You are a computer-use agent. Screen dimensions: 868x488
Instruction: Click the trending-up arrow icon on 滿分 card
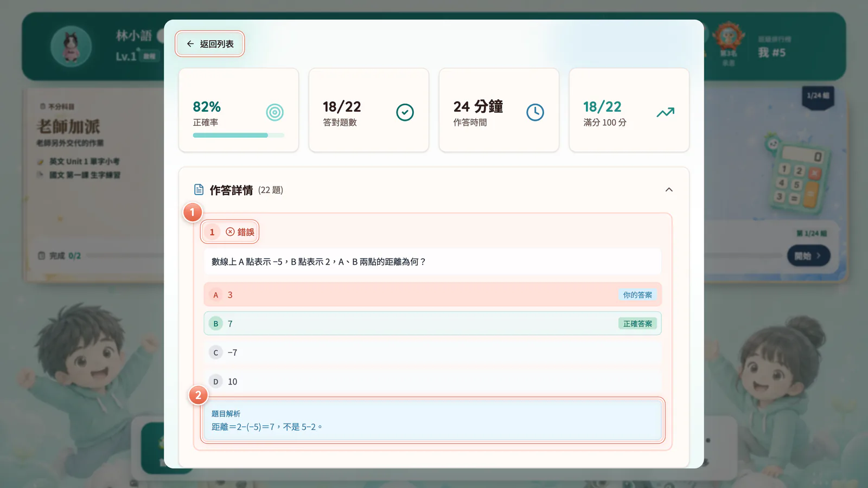[666, 112]
